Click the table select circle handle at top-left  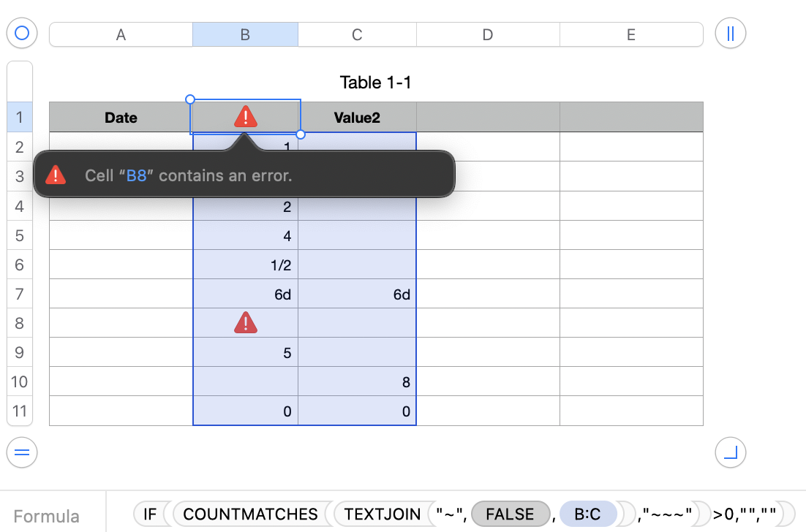(x=22, y=34)
